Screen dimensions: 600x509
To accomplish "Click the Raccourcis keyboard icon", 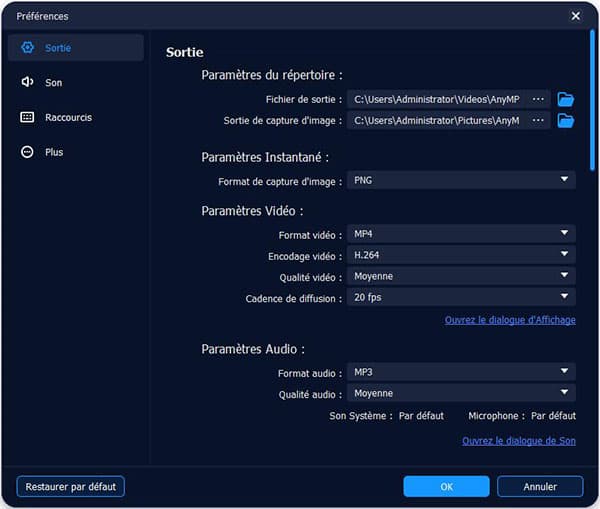I will tap(27, 117).
